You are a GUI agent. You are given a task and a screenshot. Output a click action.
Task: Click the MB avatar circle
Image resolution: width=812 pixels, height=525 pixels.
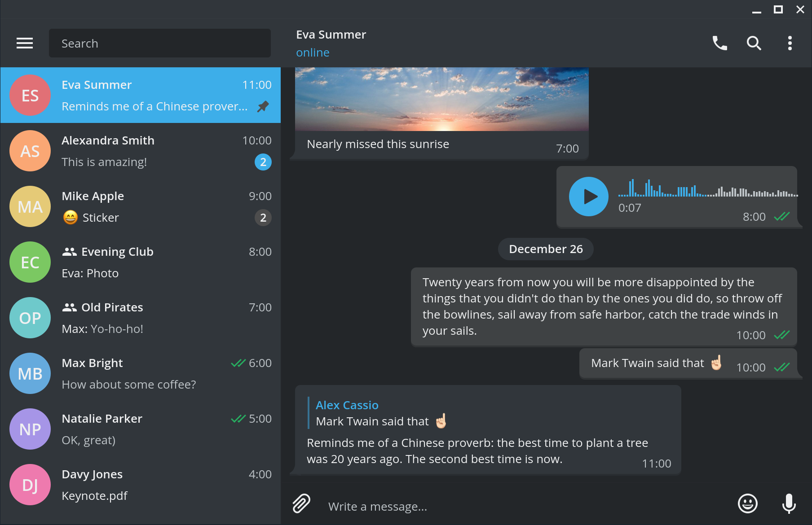(30, 373)
